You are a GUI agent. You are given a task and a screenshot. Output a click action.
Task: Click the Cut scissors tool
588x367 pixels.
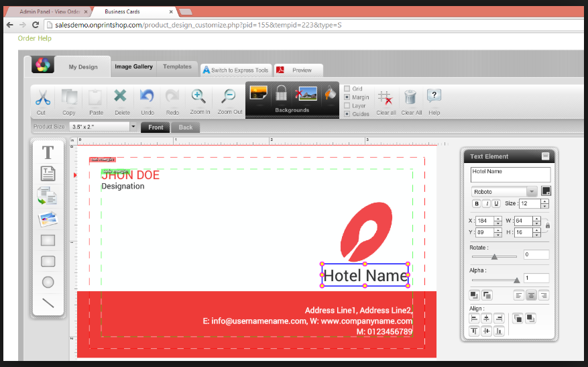[x=43, y=97]
